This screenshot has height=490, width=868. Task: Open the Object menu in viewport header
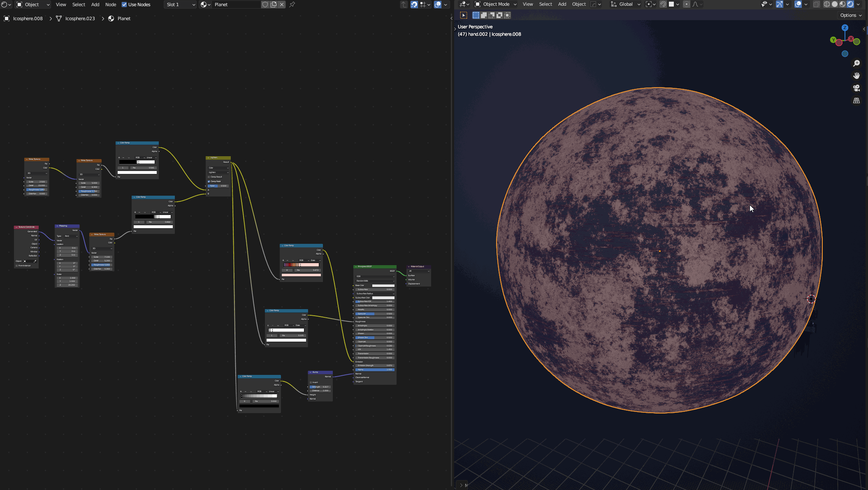[x=579, y=4]
